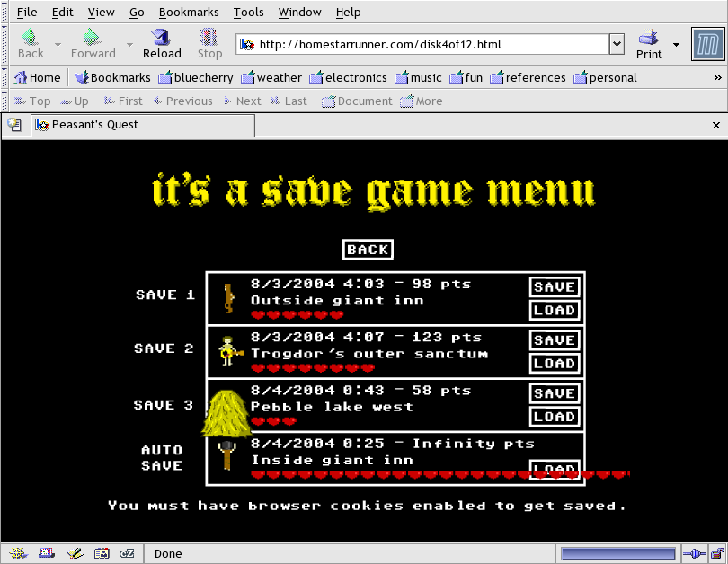Click the Top site navigation button
The image size is (728, 564).
32,101
